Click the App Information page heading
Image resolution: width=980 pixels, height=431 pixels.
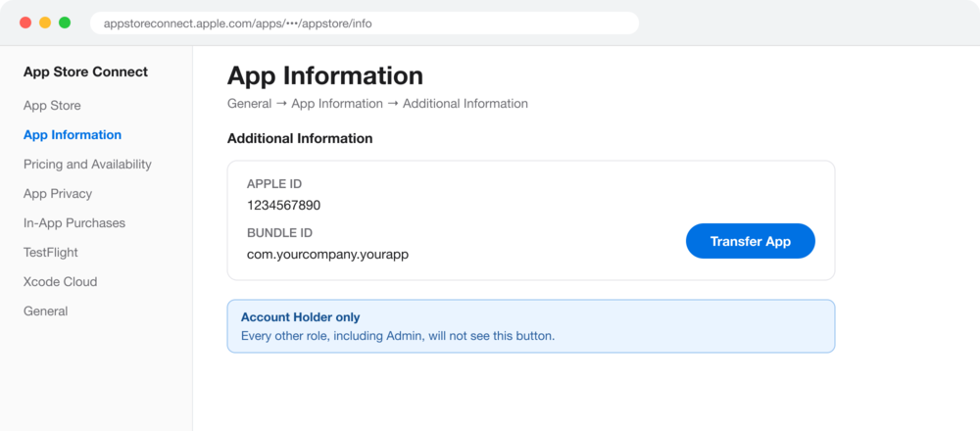point(325,75)
